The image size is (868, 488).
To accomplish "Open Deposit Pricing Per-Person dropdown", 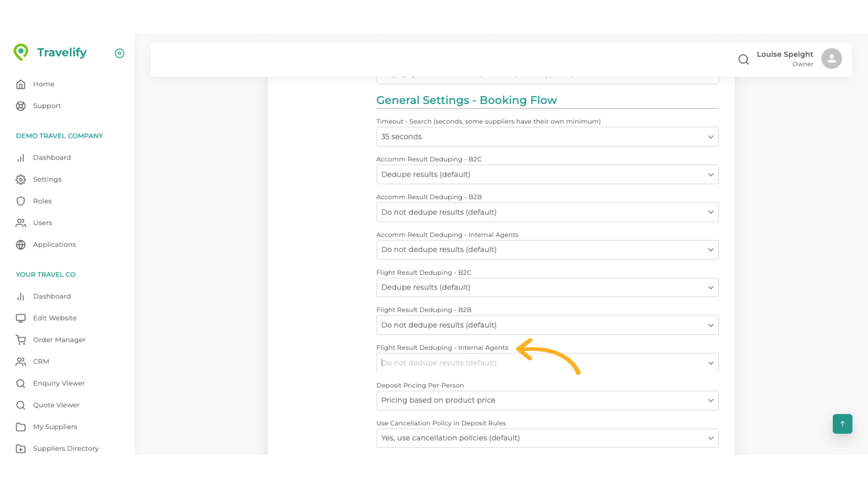I will click(547, 400).
